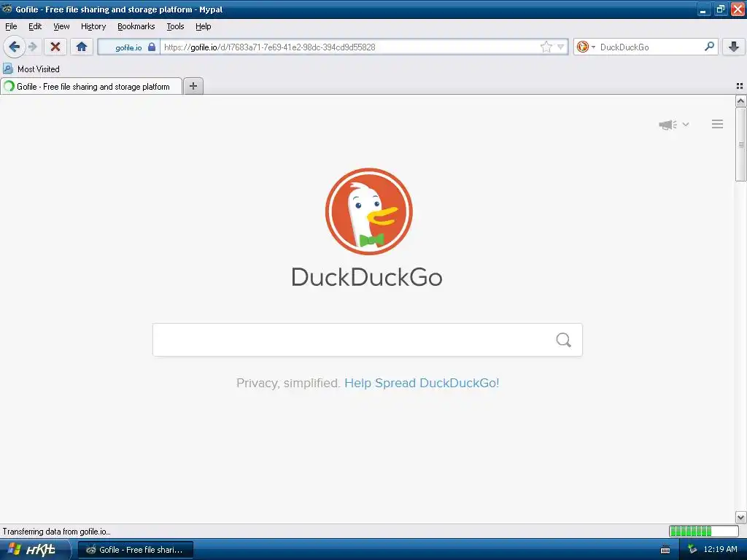
Task: Open the File menu
Action: click(11, 26)
